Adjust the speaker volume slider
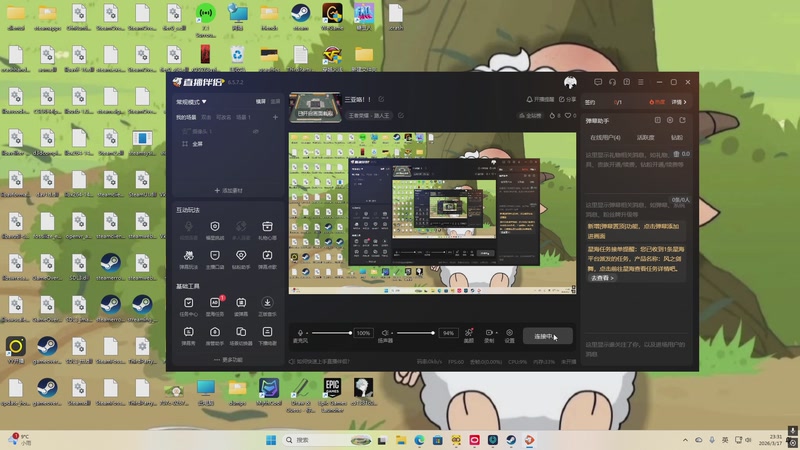The width and height of the screenshot is (800, 450). (x=416, y=333)
